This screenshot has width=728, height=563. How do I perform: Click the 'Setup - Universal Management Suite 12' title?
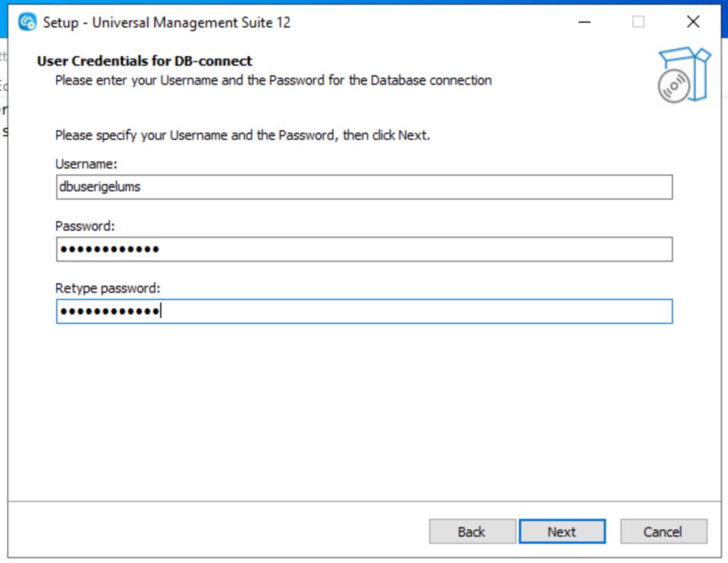tap(166, 22)
